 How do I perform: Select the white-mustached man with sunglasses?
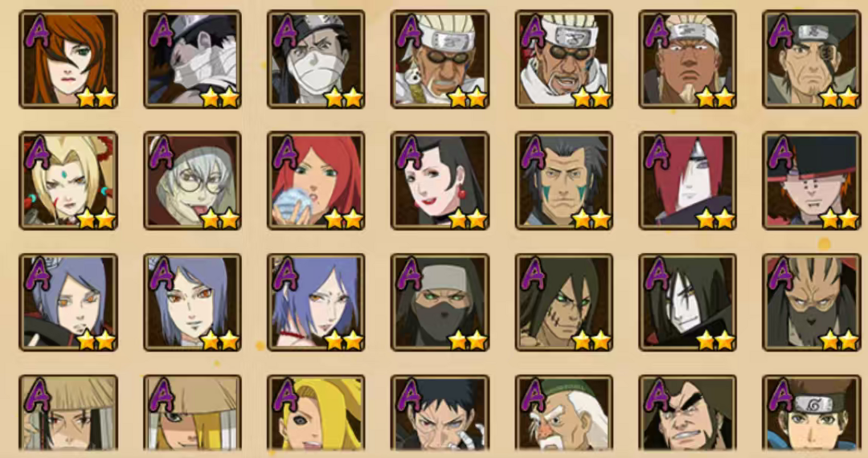pos(440,59)
